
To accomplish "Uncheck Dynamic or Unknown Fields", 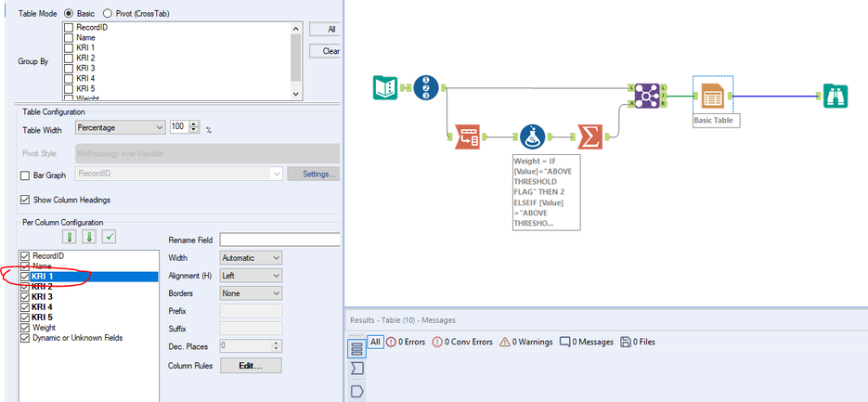I will click(25, 338).
